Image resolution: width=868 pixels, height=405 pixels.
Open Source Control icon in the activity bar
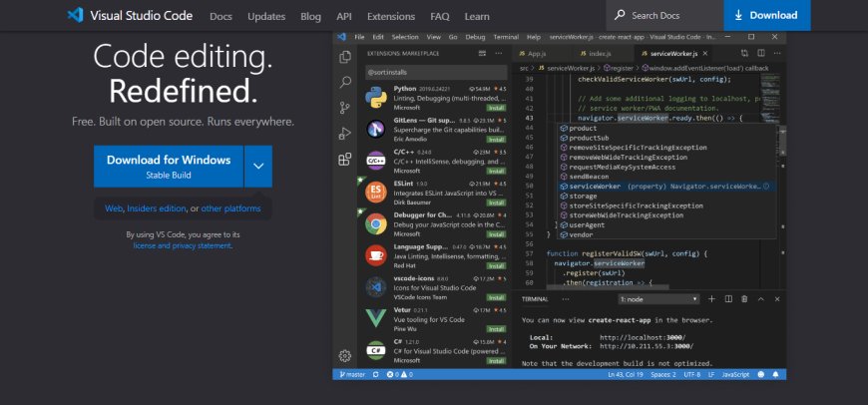click(x=345, y=108)
